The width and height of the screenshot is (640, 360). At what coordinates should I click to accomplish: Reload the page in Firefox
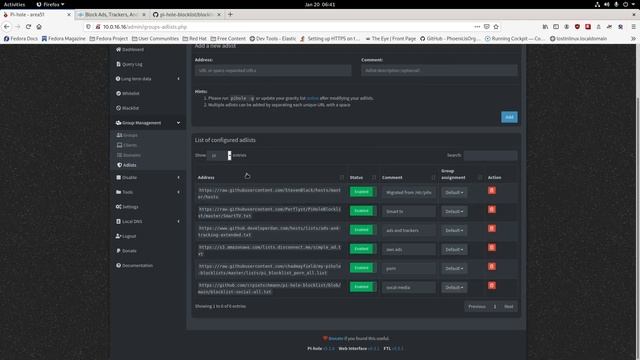tap(28, 27)
